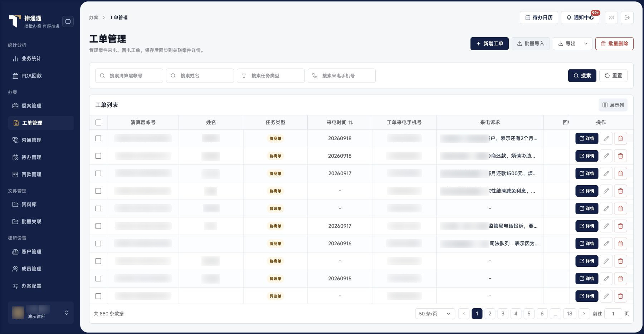Image resolution: width=644 pixels, height=334 pixels.
Task: Click the 搜索 search button
Action: coord(582,76)
